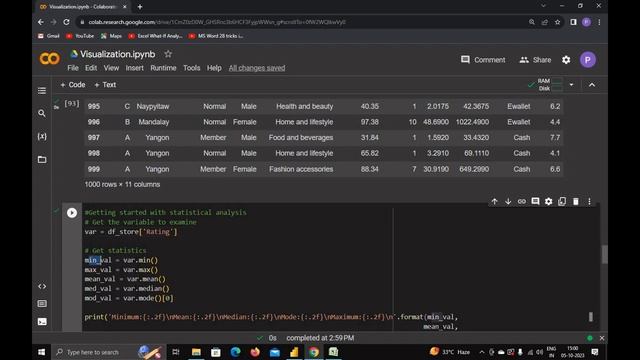This screenshot has height=360, width=640.
Task: Open the MS Word 28 tricks bookmark
Action: (216, 36)
